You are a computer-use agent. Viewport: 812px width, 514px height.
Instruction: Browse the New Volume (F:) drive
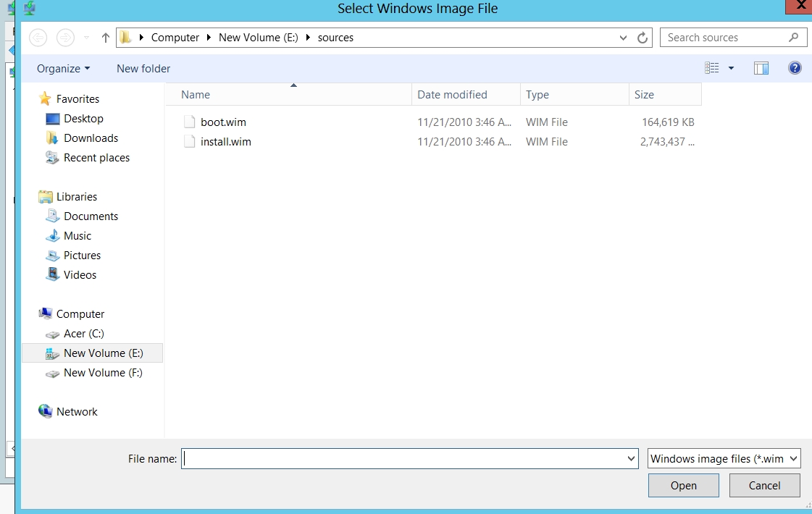(103, 373)
